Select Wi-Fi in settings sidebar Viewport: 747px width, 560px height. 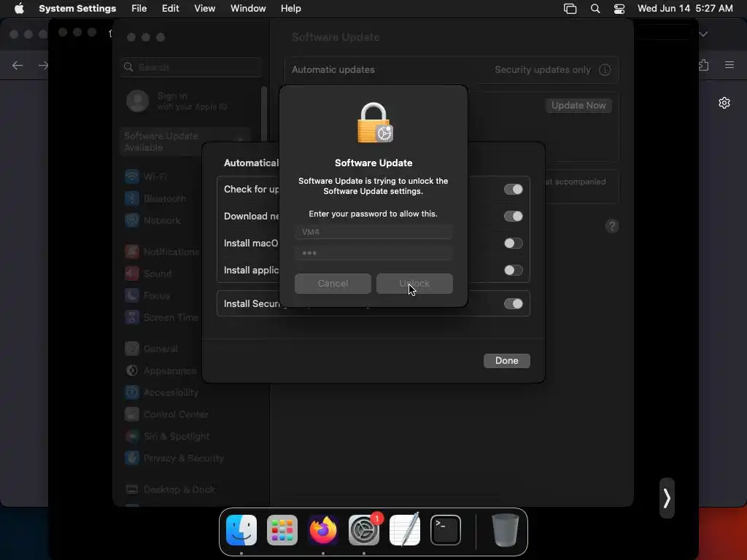[146, 176]
